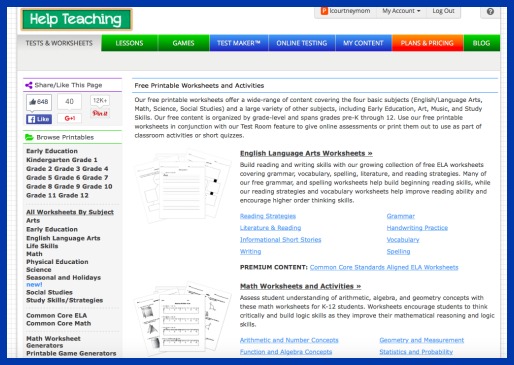The image size is (514, 365).
Task: Select Grade 6 in the sidebar
Action: [x=67, y=178]
